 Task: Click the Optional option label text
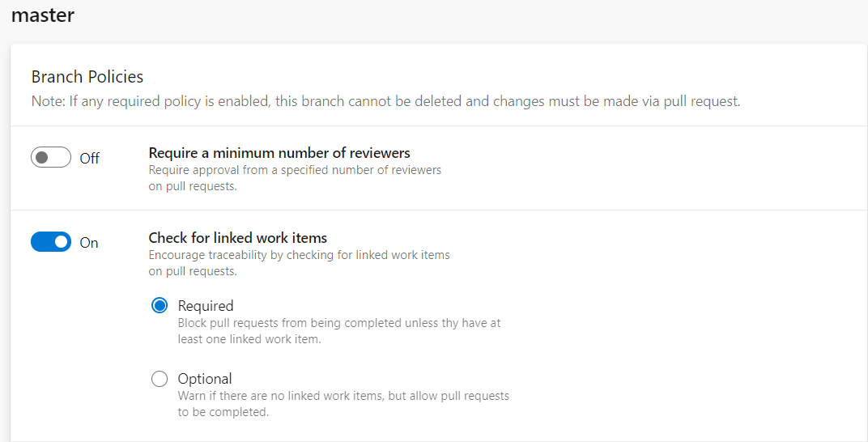tap(205, 378)
